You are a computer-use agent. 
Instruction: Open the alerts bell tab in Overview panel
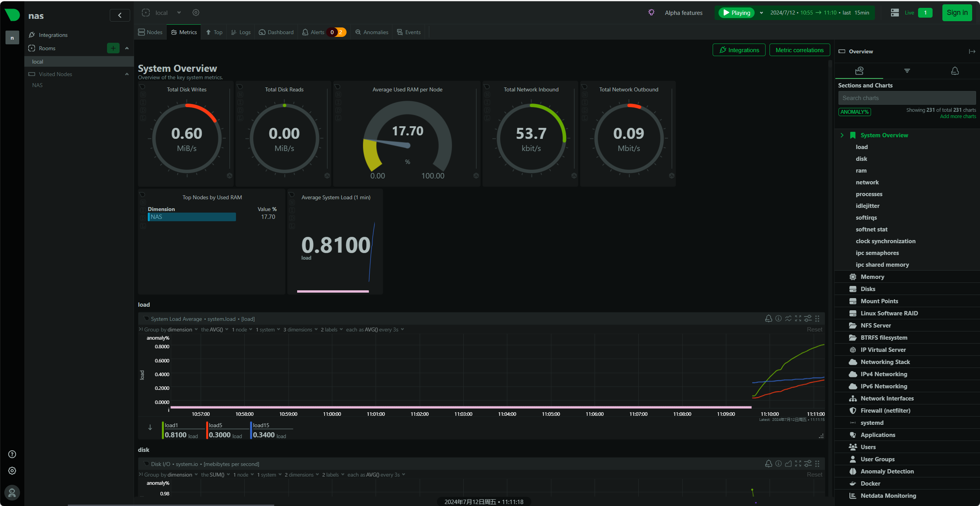955,71
